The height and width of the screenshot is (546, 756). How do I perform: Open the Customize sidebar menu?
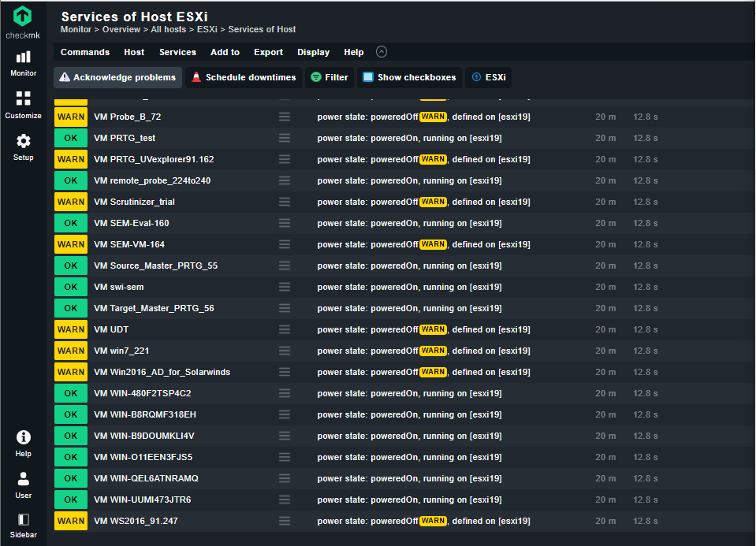23,105
